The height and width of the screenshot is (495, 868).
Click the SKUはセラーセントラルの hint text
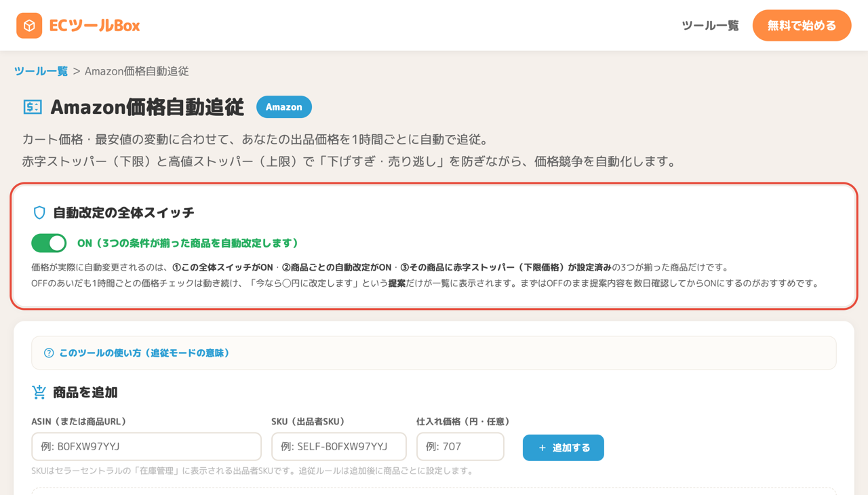(252, 471)
